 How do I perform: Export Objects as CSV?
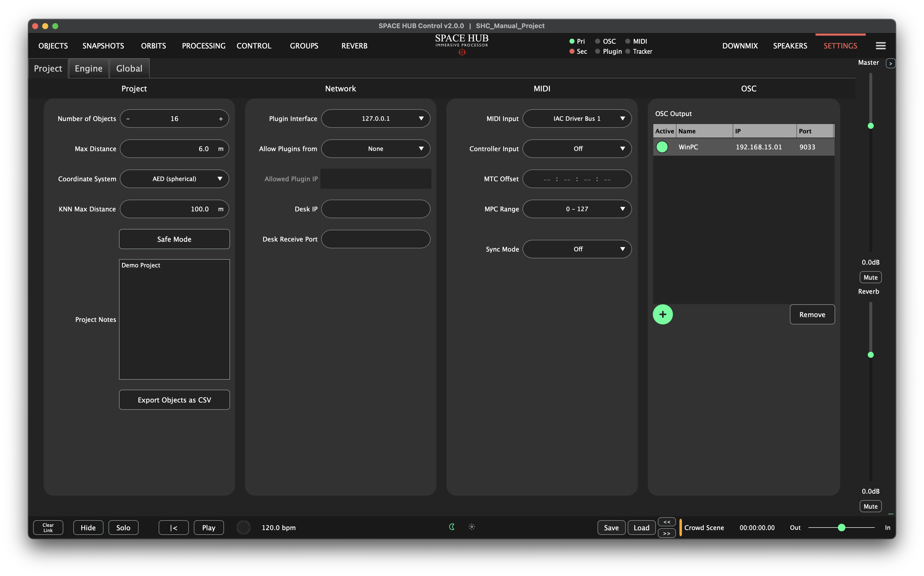[174, 400]
